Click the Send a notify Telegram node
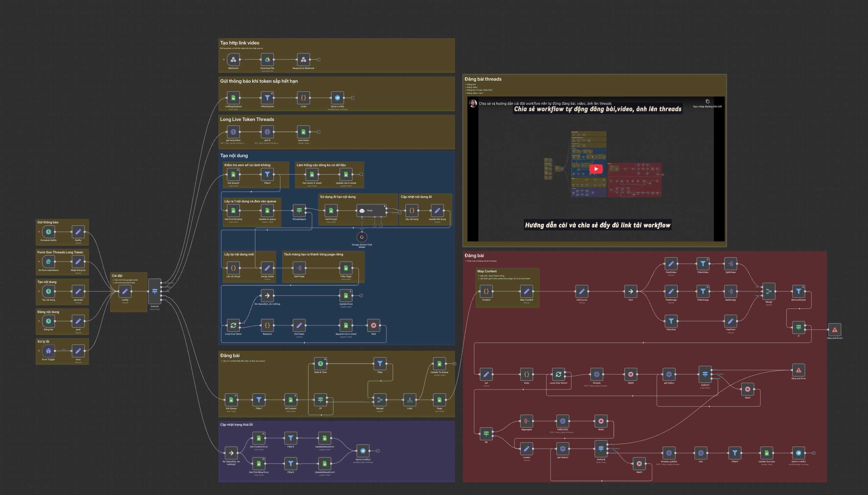 (x=338, y=98)
